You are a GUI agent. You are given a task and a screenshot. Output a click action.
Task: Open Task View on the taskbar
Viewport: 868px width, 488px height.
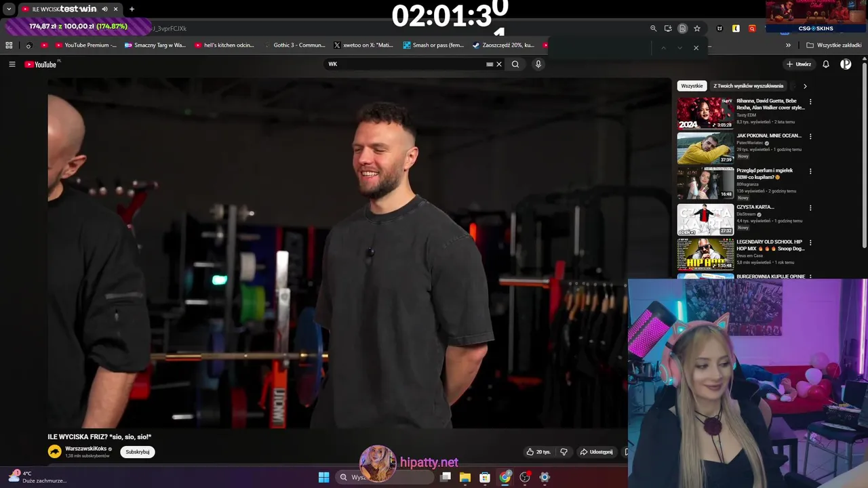tap(446, 477)
